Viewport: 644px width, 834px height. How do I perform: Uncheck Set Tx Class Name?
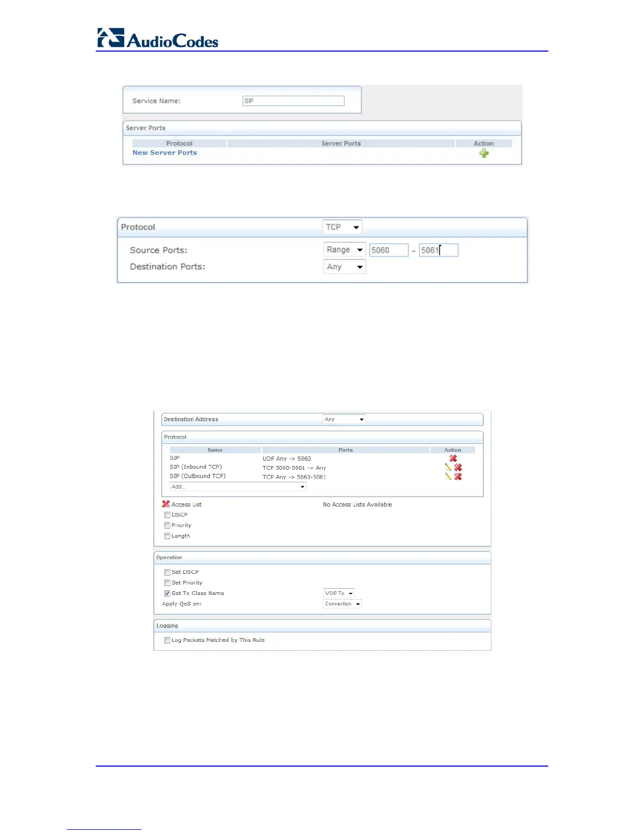(167, 593)
